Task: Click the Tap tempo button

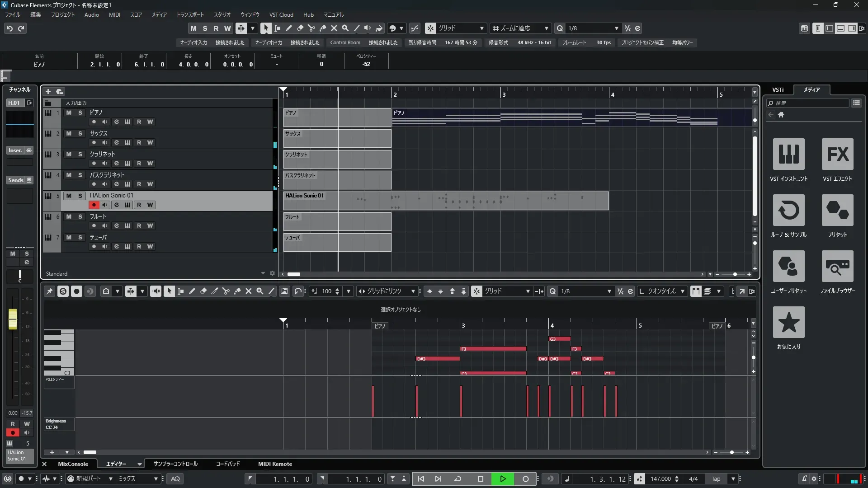Action: pyautogui.click(x=716, y=479)
